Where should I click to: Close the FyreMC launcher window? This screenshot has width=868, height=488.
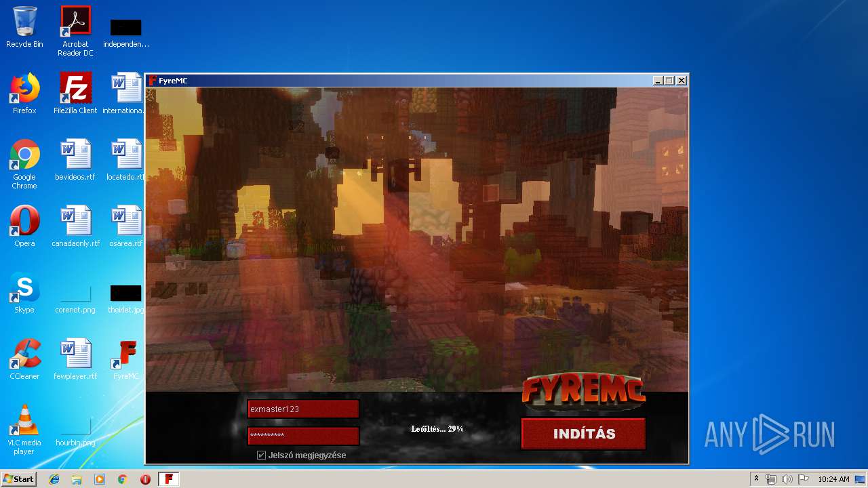coord(682,81)
